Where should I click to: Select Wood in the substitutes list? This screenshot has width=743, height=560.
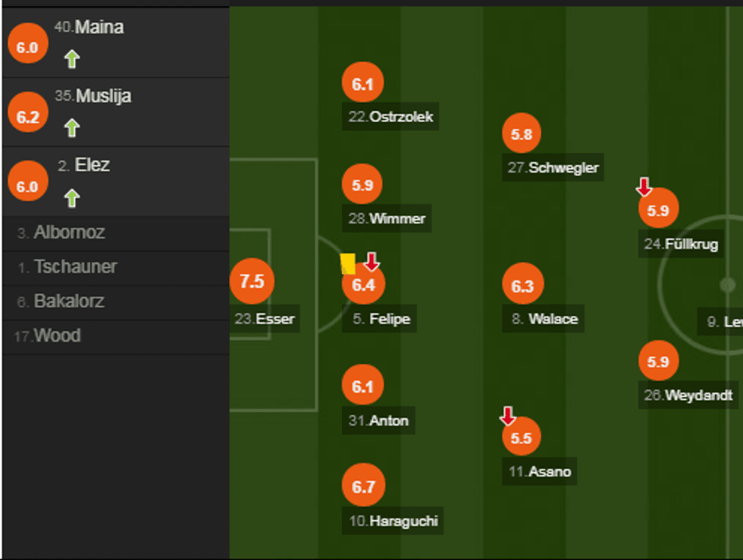tap(57, 336)
